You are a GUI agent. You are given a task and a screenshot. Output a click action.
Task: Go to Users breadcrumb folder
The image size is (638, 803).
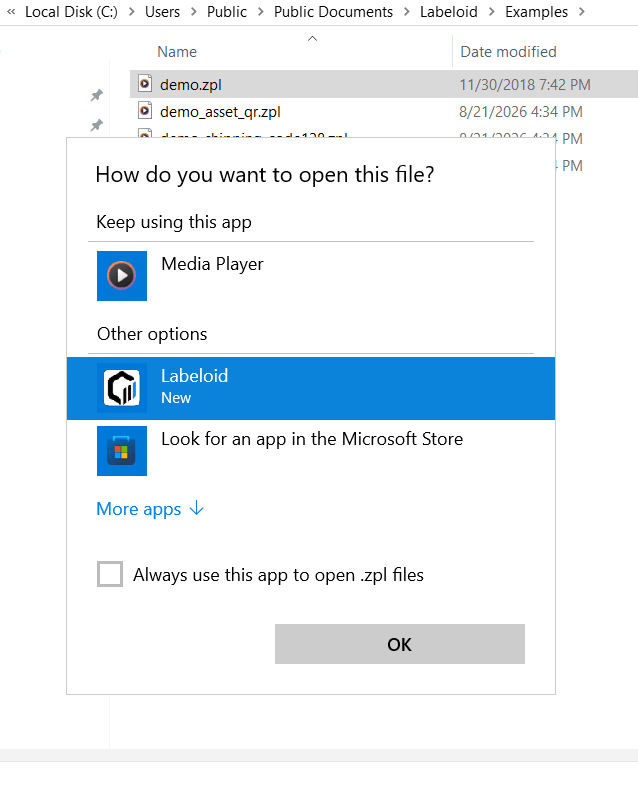[x=162, y=12]
